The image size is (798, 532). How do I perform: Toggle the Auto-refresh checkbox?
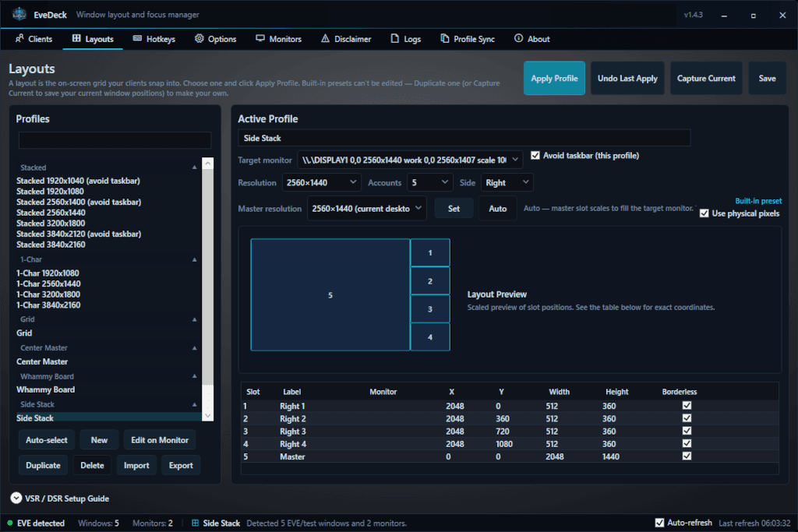coord(659,523)
